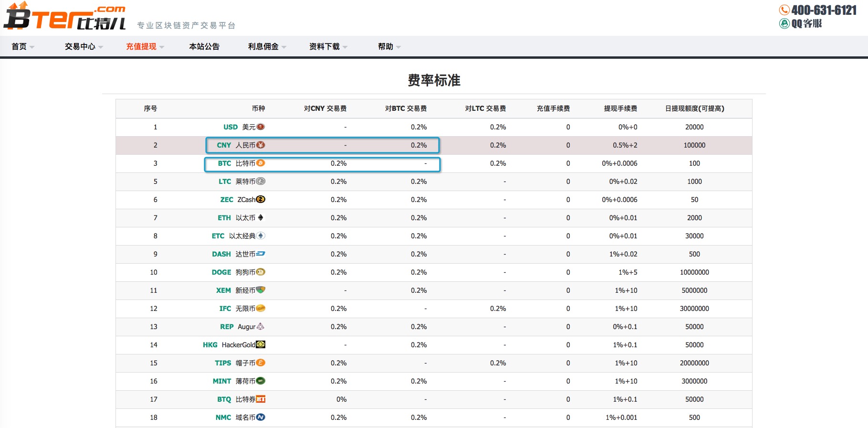This screenshot has height=428, width=868.
Task: Click the 提现手续费 column header
Action: pos(620,108)
